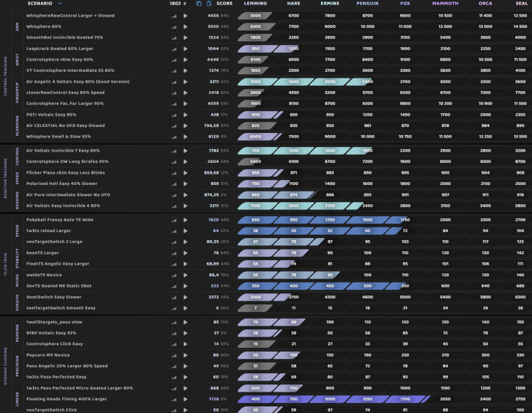Play SmoothBot Invincible Goated 75%
This screenshot has height=413, width=532.
pos(186,38)
